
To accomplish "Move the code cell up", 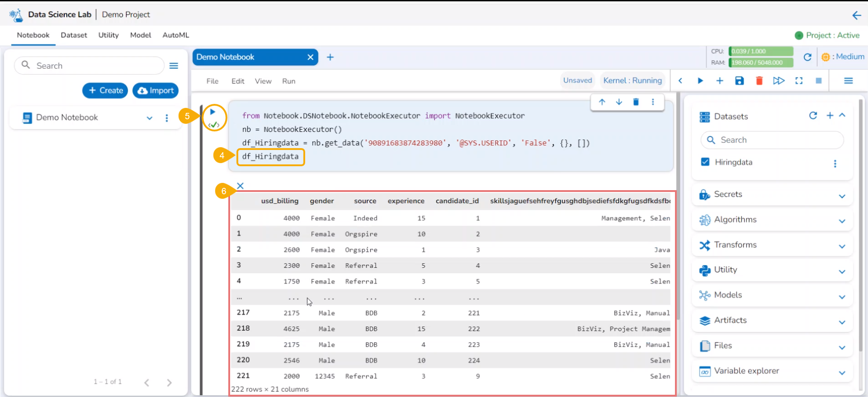I will (602, 102).
